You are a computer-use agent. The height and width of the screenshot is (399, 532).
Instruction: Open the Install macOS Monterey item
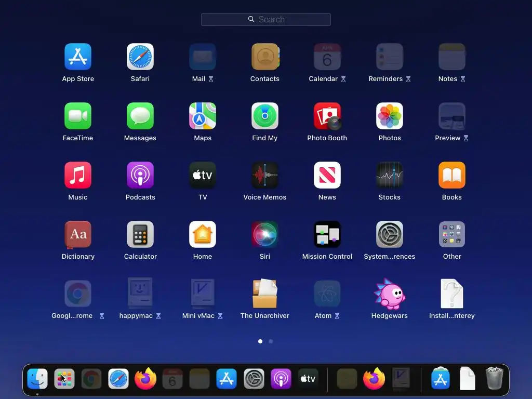(452, 294)
